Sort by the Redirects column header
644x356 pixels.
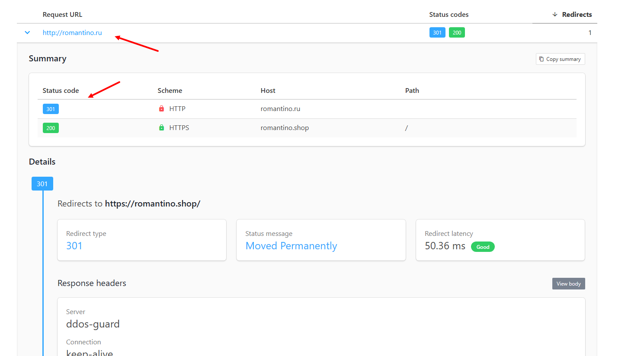pos(572,15)
